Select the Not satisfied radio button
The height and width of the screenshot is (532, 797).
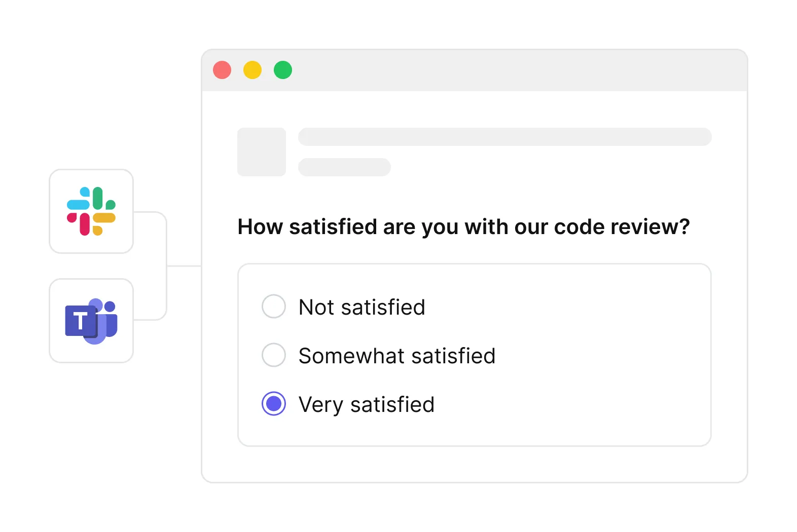pyautogui.click(x=274, y=307)
